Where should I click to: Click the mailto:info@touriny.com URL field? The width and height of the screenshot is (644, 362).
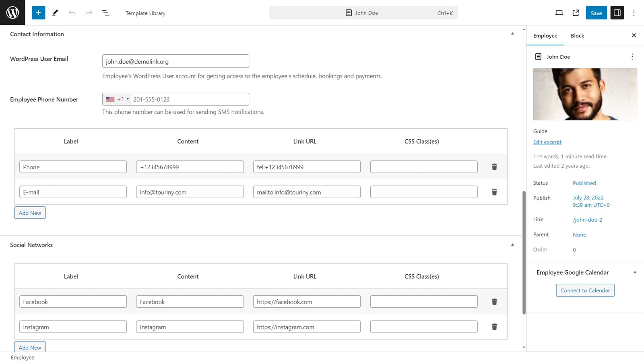coord(307,192)
